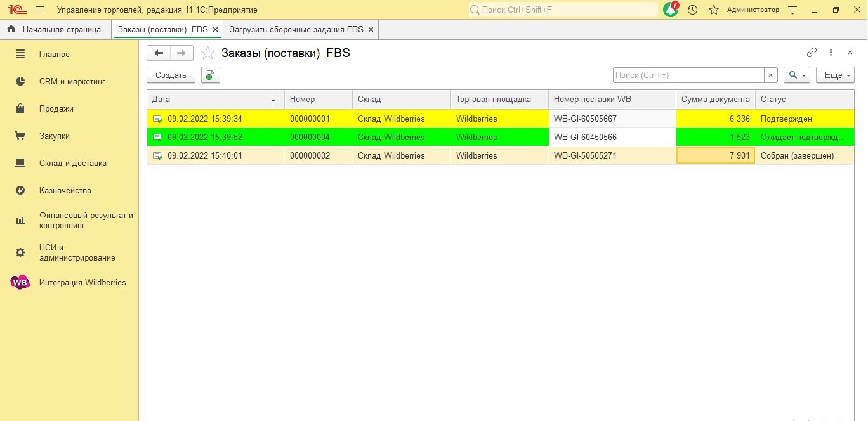Select supply number WB-GI-60505667

(612, 119)
